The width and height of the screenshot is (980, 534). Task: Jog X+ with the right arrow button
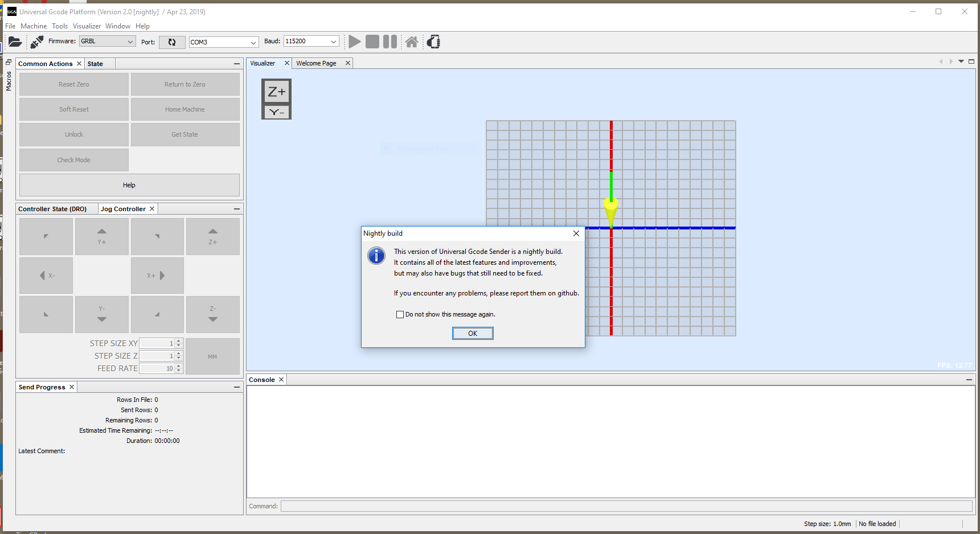(157, 276)
